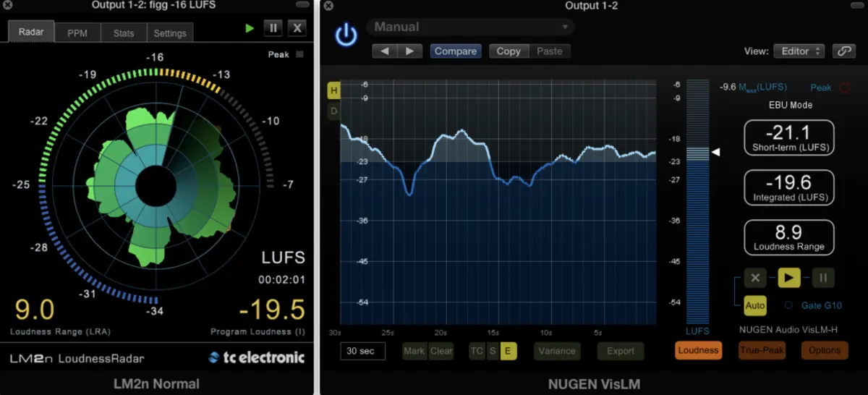The width and height of the screenshot is (868, 395).
Task: Select the D view button on graph
Action: coord(333,111)
